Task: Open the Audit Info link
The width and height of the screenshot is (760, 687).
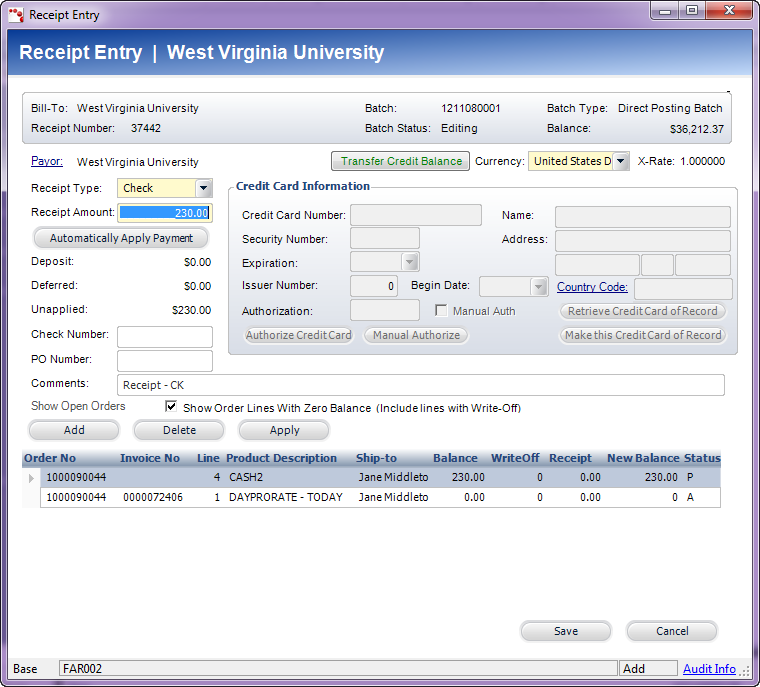Action: [x=709, y=669]
